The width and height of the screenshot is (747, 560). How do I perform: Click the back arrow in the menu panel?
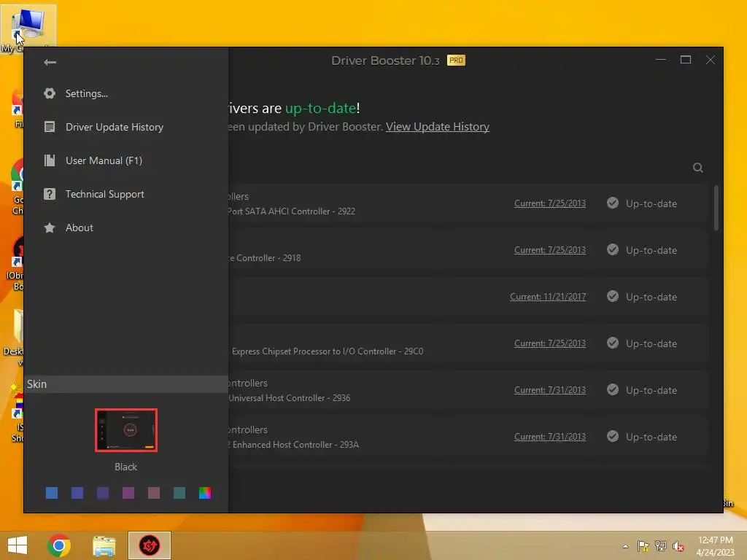point(50,63)
